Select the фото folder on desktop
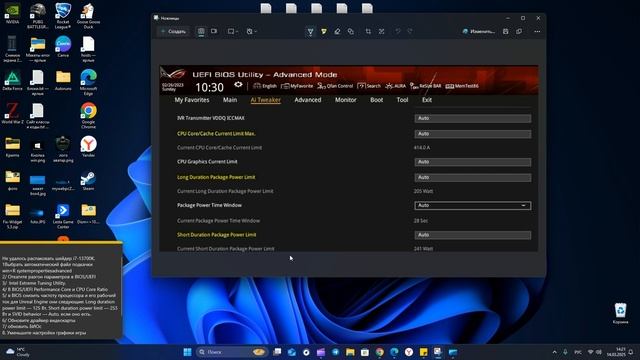 click(x=12, y=180)
